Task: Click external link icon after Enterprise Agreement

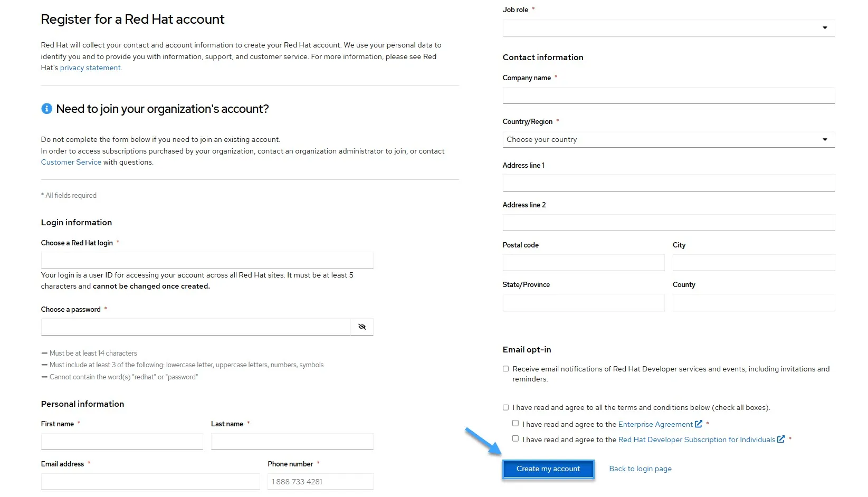Action: [x=699, y=424]
